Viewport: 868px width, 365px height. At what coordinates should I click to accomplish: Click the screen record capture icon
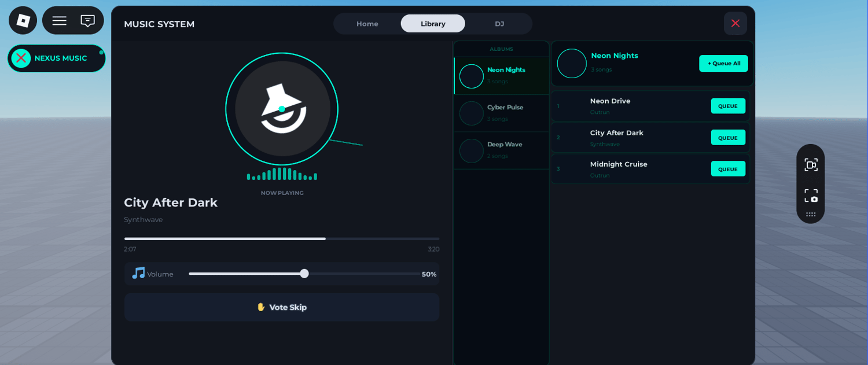[811, 165]
